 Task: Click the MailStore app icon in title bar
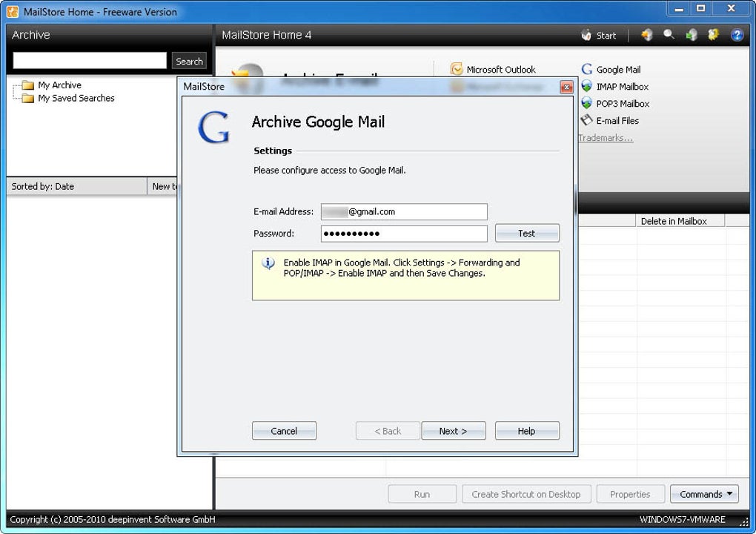pos(13,12)
